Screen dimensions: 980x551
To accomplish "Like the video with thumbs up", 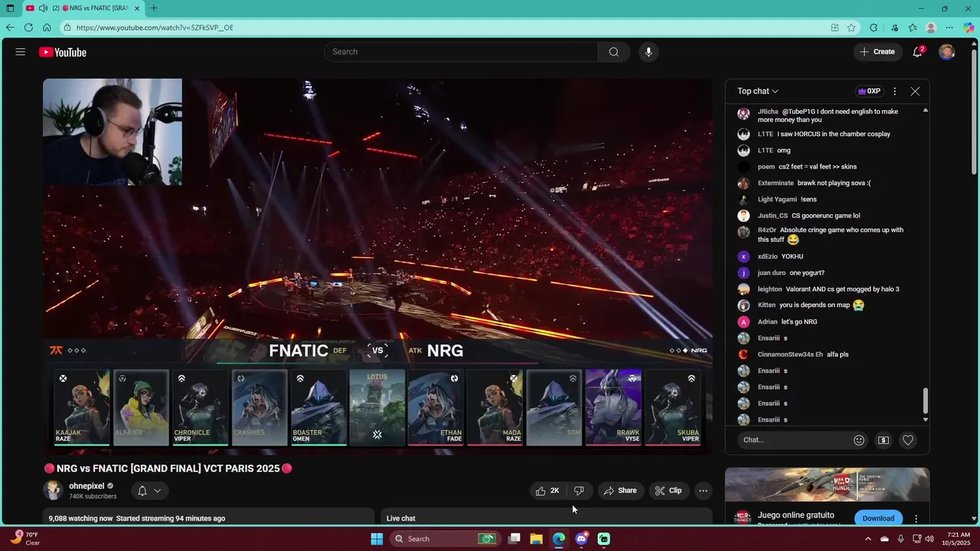I will click(547, 491).
